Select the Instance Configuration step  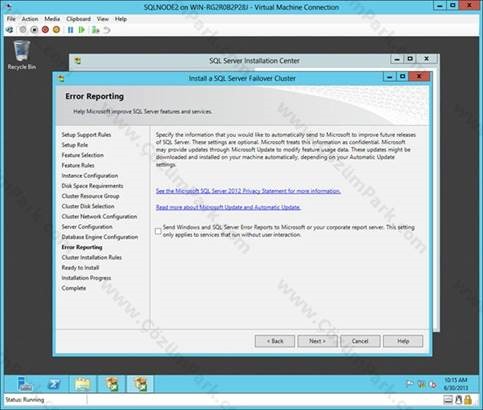click(x=90, y=176)
